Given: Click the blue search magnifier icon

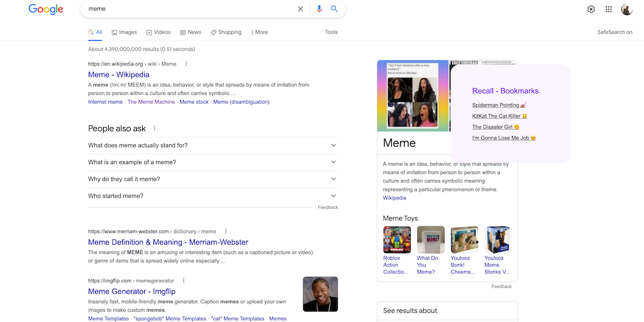Looking at the screenshot, I should [335, 9].
